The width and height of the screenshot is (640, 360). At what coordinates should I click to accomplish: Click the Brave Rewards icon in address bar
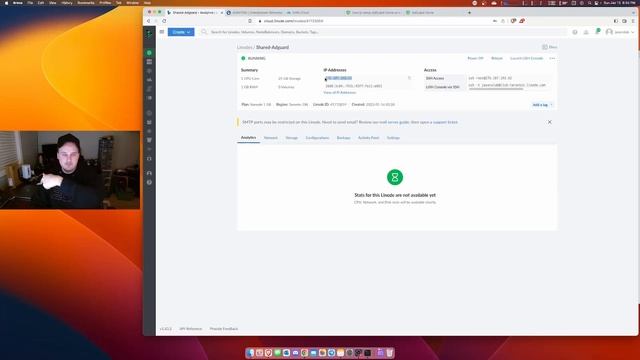[522, 21]
